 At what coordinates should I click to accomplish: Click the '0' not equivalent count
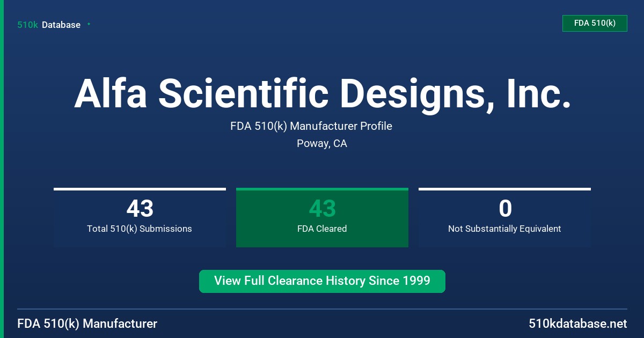click(505, 209)
